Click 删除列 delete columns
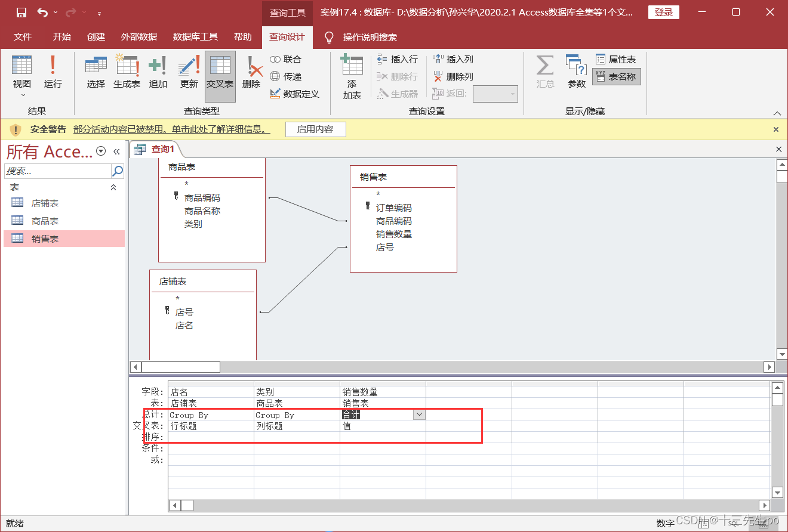 click(x=453, y=77)
